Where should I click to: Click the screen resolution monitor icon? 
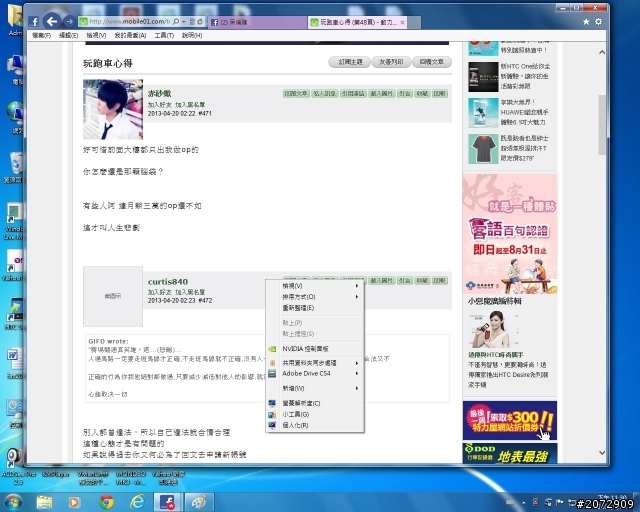[x=272, y=403]
